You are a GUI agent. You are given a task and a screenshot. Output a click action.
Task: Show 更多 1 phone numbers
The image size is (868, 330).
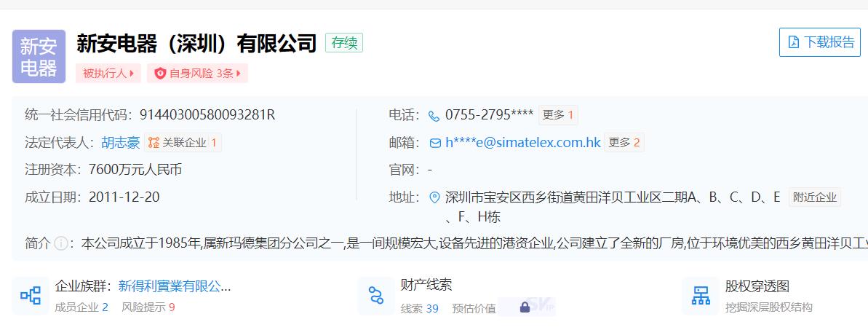pos(558,115)
